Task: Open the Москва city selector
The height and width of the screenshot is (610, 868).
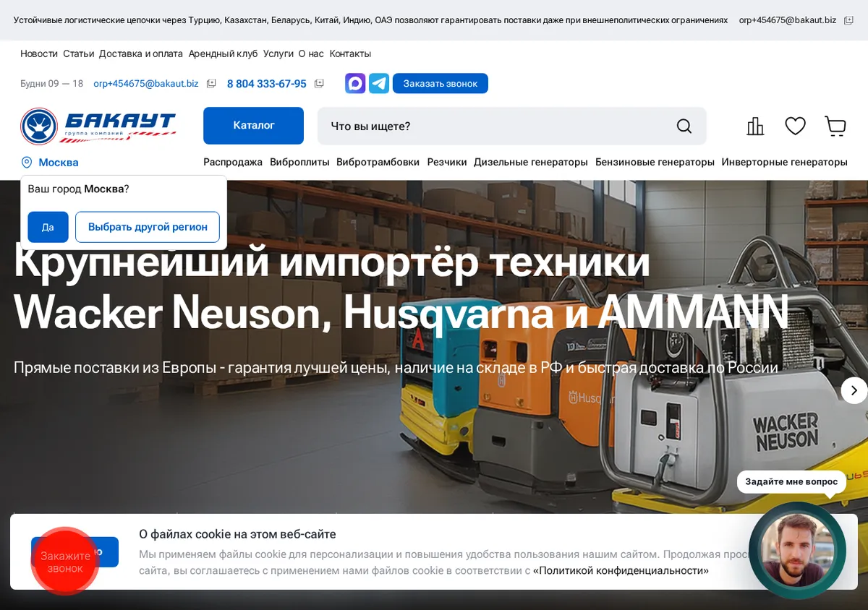Action: click(50, 163)
